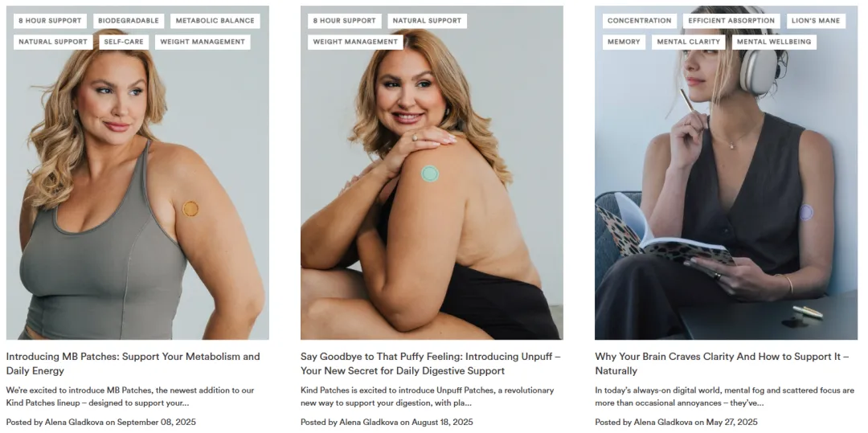Click the Mental Wellbeing tag

[x=774, y=42]
